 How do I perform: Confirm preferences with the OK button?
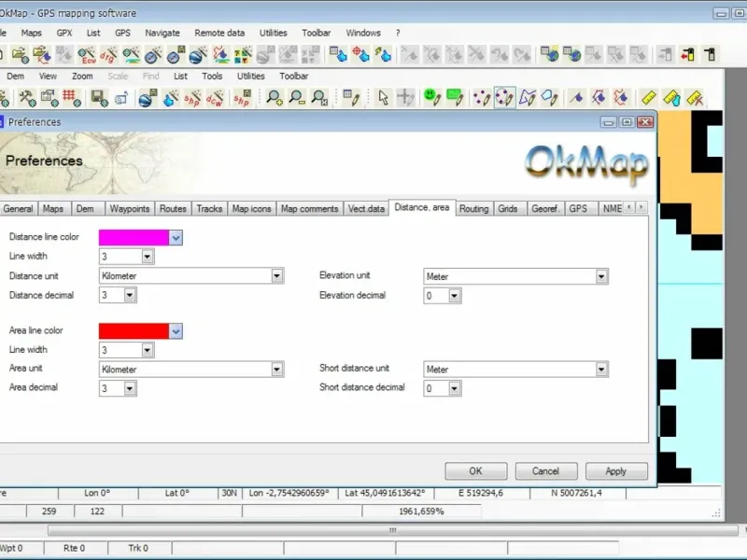[476, 471]
